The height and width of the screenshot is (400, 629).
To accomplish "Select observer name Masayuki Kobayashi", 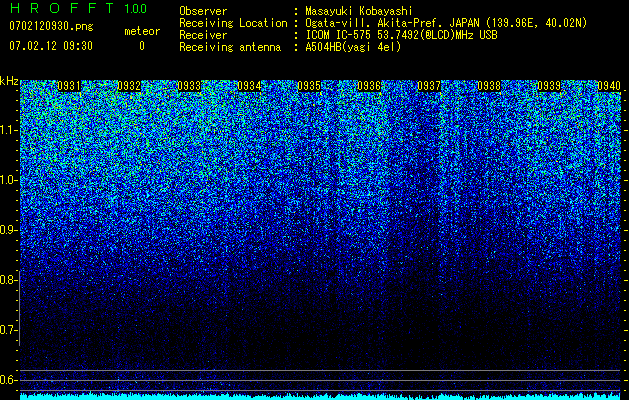I will [x=359, y=11].
